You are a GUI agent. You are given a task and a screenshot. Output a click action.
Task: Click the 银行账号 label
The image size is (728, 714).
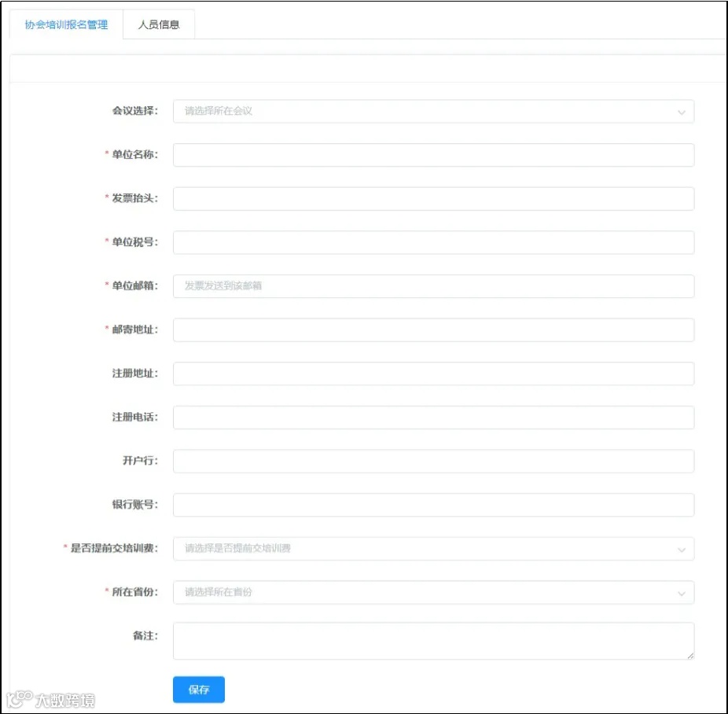pos(135,504)
